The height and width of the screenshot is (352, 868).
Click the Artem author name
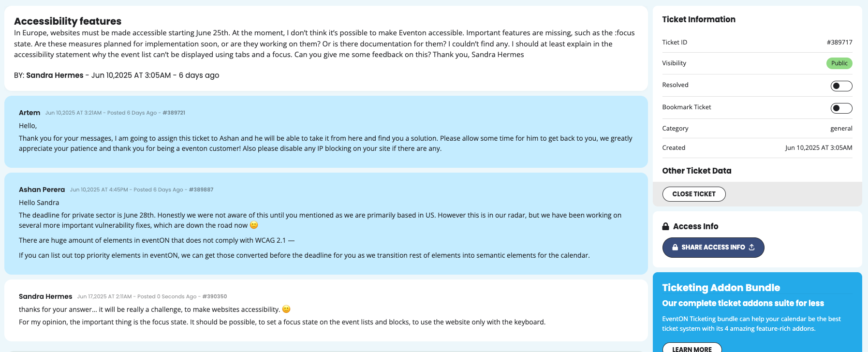tap(29, 113)
